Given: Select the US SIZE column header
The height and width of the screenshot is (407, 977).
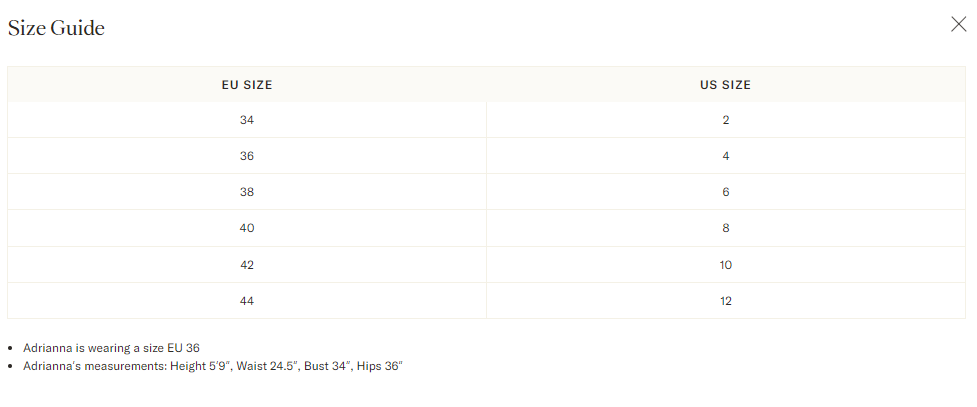Looking at the screenshot, I should pos(725,85).
